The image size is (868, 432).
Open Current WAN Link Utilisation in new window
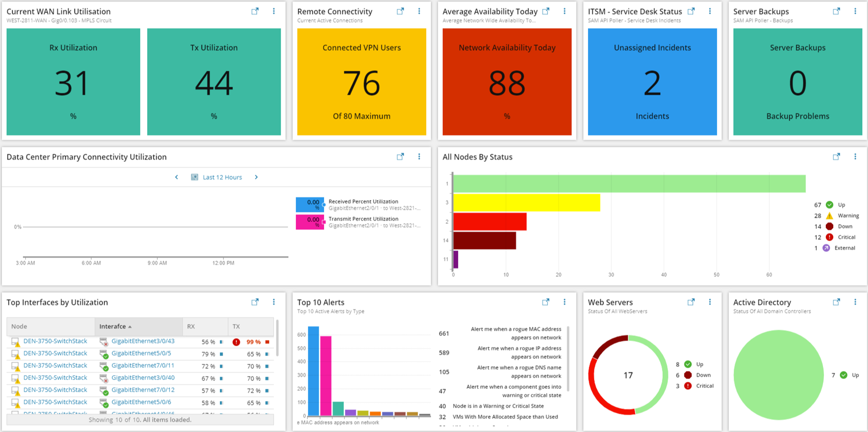tap(255, 11)
